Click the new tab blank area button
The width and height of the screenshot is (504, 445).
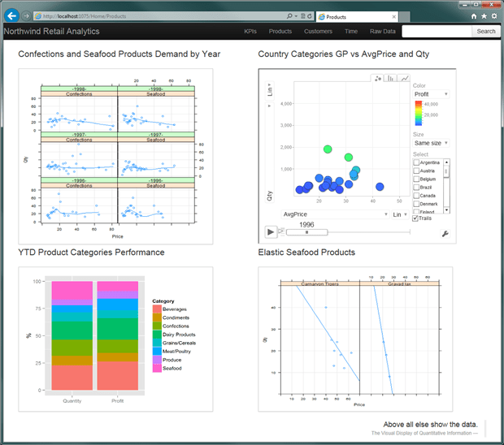(x=405, y=17)
